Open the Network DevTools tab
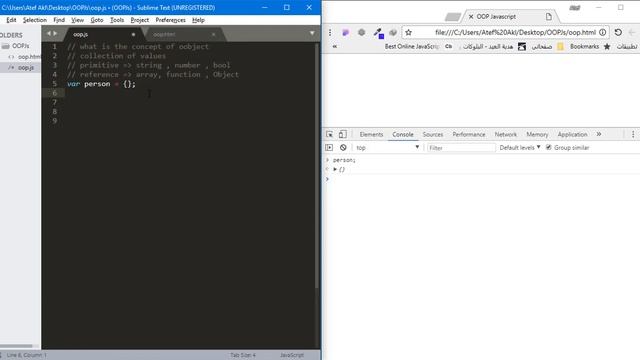The image size is (640, 360). click(505, 134)
